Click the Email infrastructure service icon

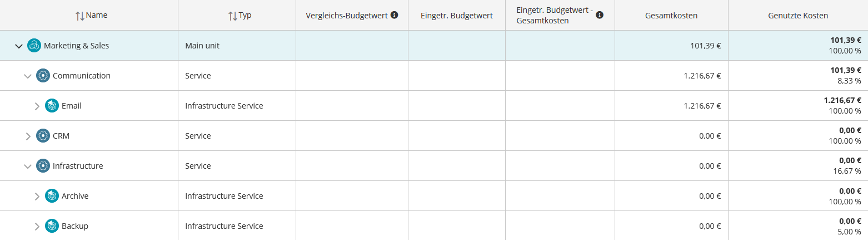52,106
